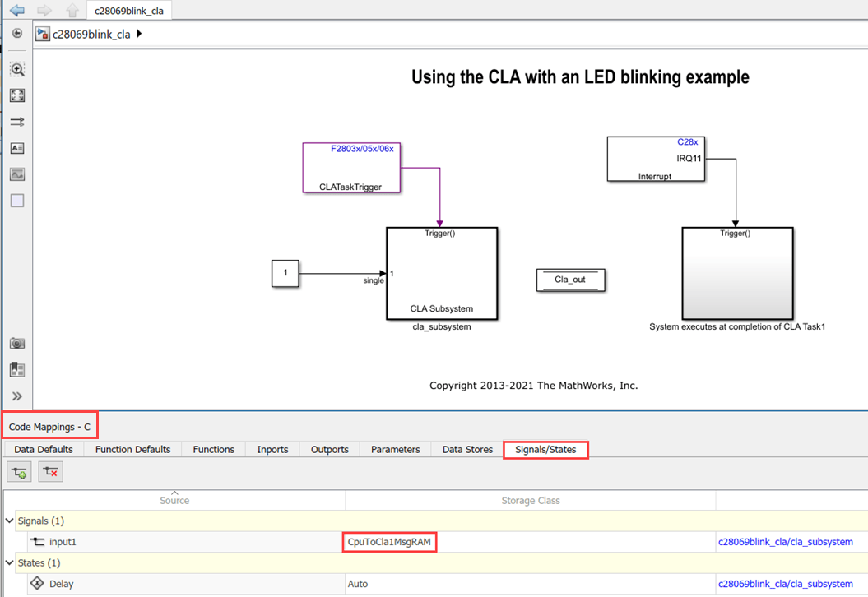Select the CLA Subsystem block
Image resolution: width=868 pixels, height=597 pixels.
[x=442, y=273]
